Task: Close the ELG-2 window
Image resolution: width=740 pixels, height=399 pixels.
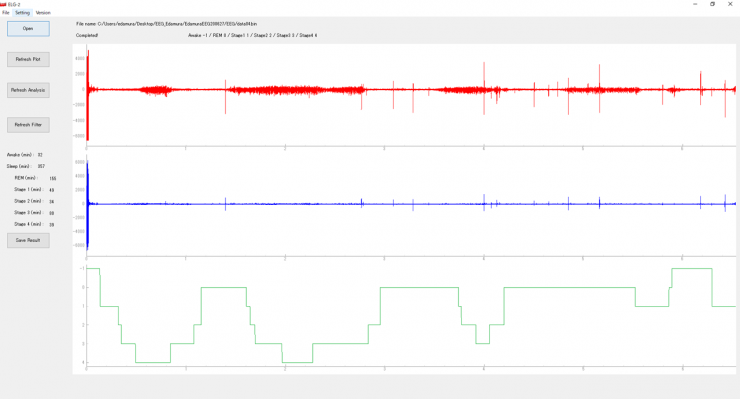Action: [730, 4]
